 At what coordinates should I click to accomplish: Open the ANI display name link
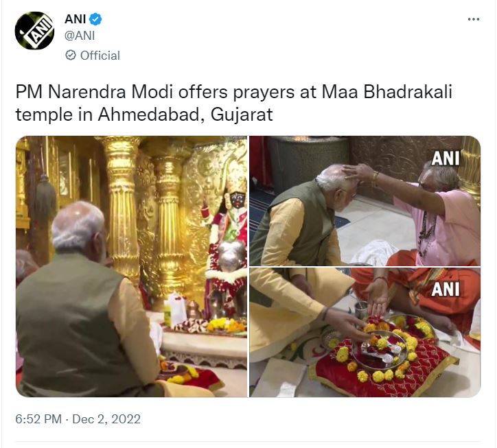tap(75, 19)
